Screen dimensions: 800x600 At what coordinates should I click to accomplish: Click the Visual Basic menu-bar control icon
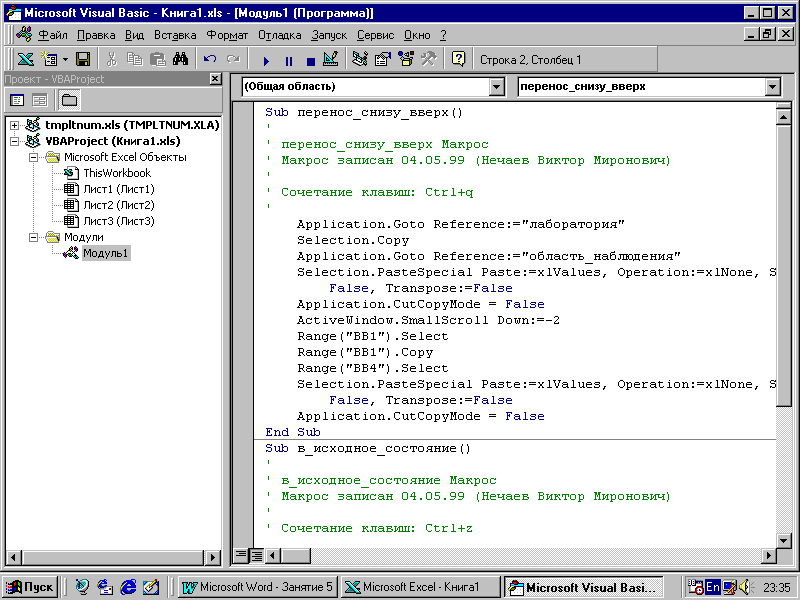24,35
